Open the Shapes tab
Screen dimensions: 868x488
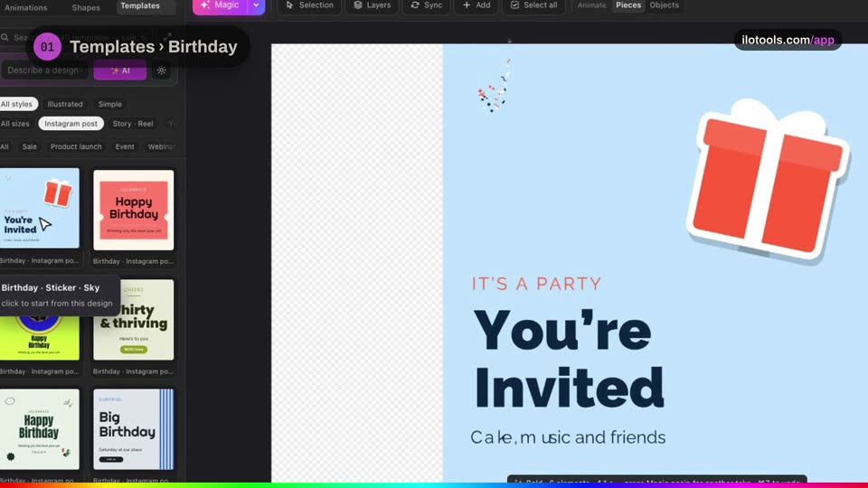pos(86,8)
